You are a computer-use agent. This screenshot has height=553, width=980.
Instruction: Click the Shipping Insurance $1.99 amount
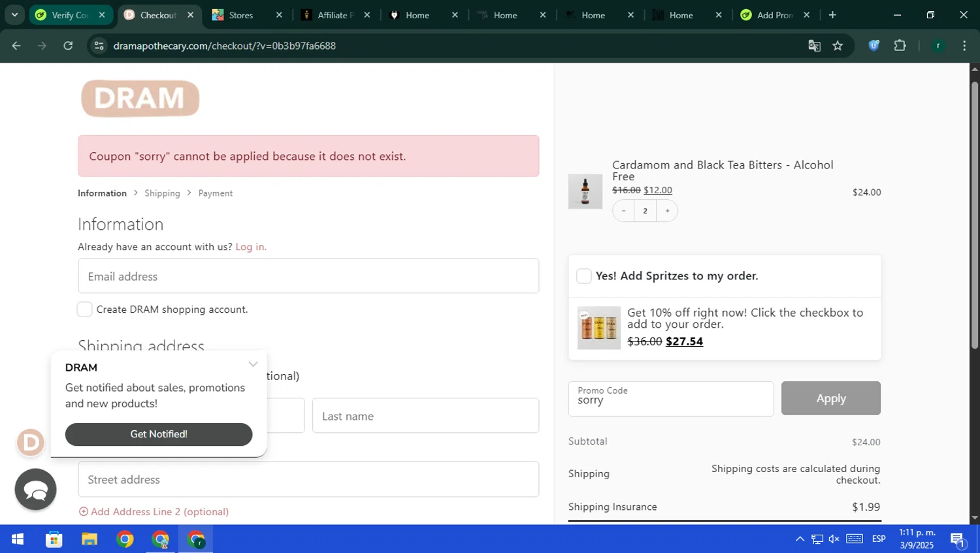(x=866, y=507)
